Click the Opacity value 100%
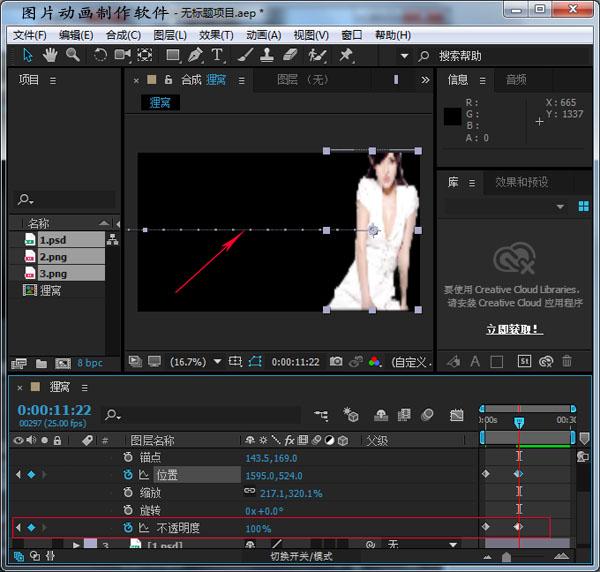 point(258,529)
